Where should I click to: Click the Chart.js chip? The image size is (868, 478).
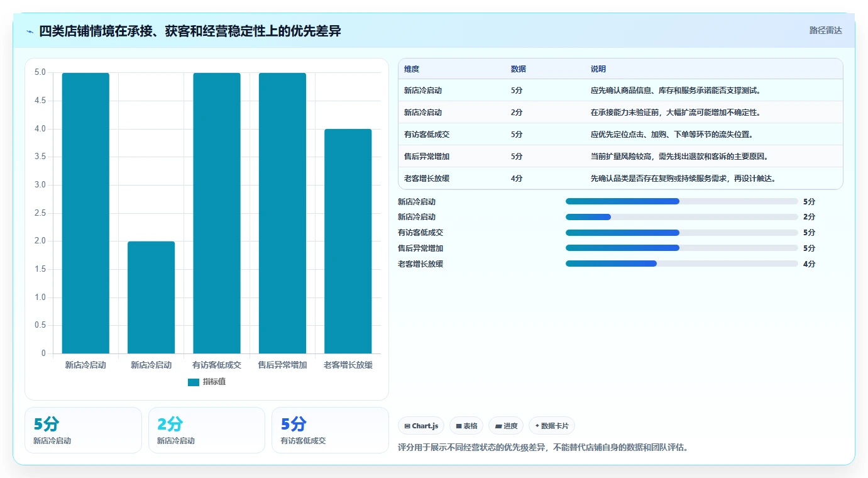pos(421,426)
